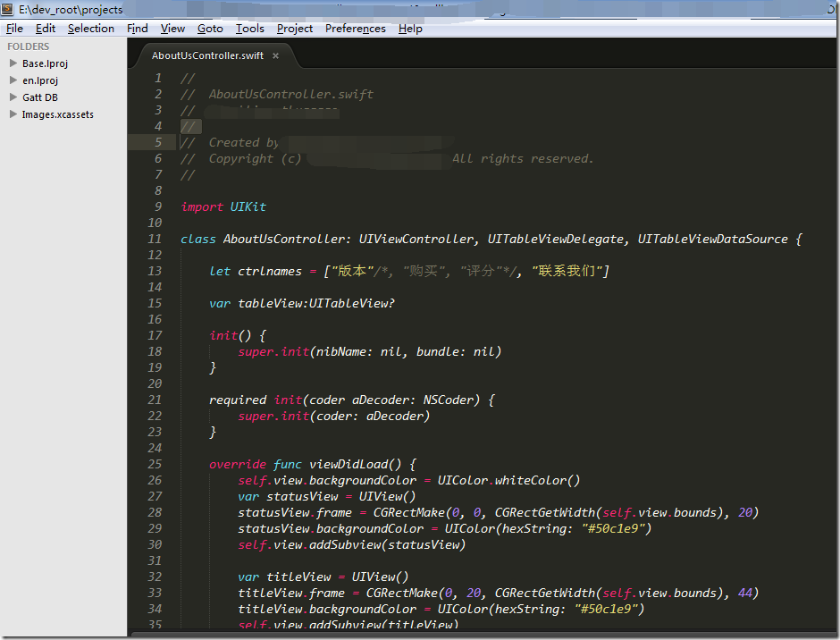
Task: Click 'All rights reserved.' on line 6
Action: click(x=523, y=159)
